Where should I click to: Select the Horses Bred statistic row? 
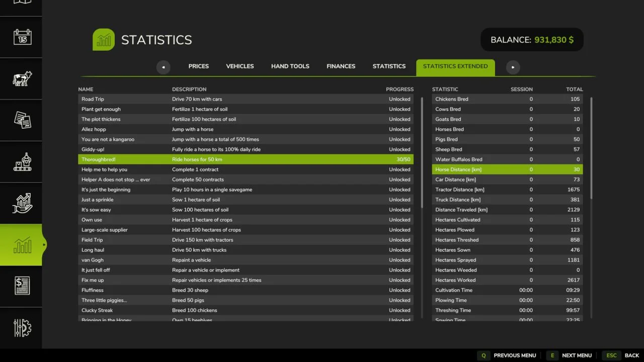click(x=507, y=129)
